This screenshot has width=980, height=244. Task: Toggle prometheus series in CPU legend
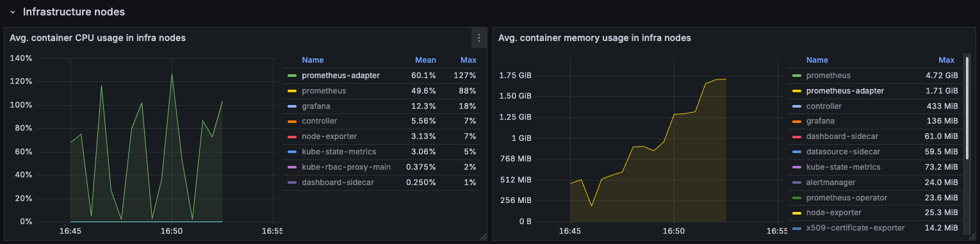323,91
